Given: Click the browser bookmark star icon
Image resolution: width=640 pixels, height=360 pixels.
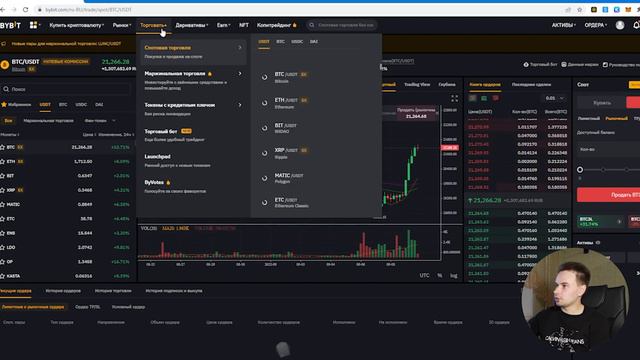Looking at the screenshot, I should 580,9.
